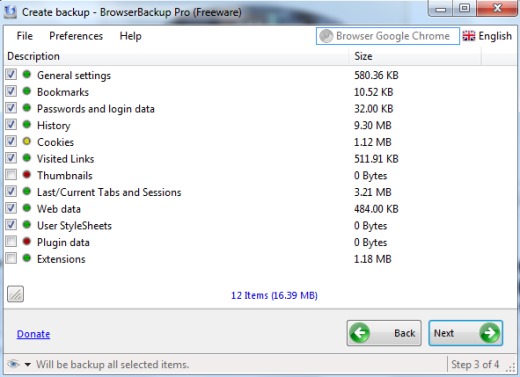Viewport: 520px width, 377px height.
Task: Click the eye icon in status bar
Action: [x=13, y=364]
